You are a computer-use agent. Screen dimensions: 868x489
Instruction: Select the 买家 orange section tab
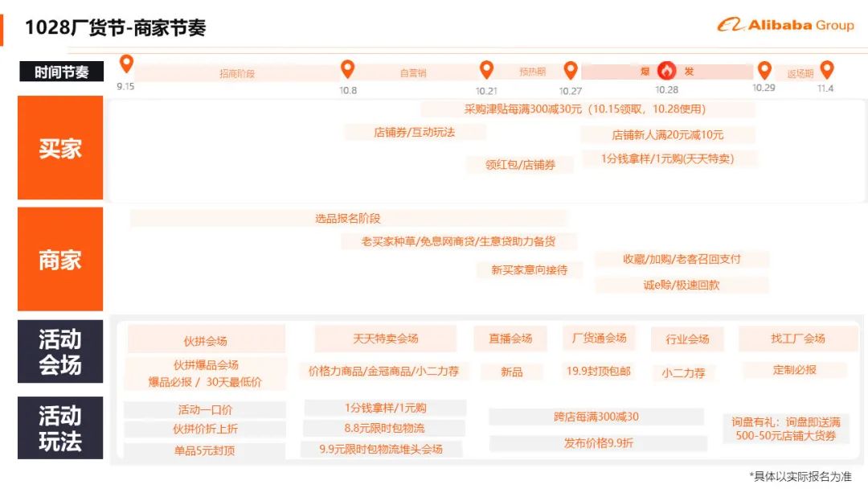[x=60, y=148]
